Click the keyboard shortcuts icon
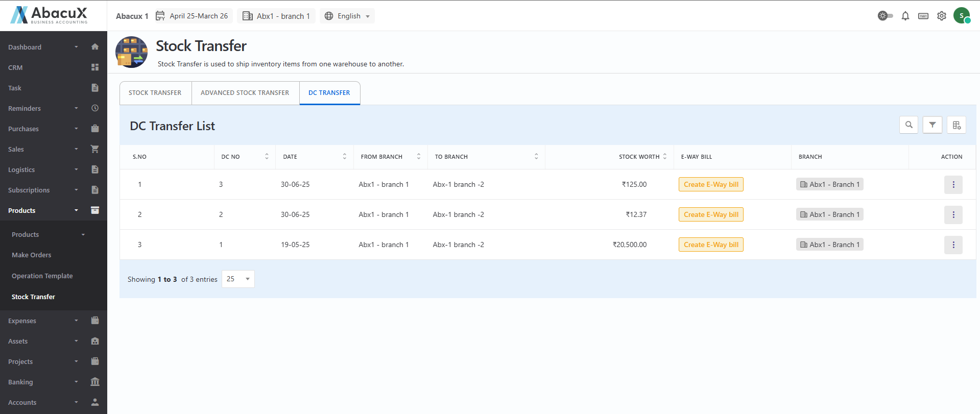980x414 pixels. point(923,16)
